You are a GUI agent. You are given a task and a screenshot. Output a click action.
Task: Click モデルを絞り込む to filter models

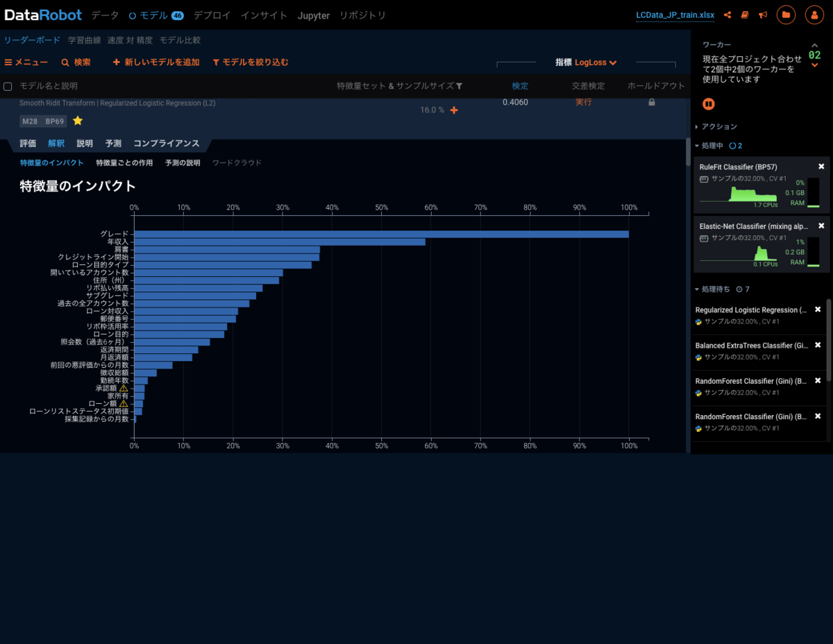click(x=251, y=62)
